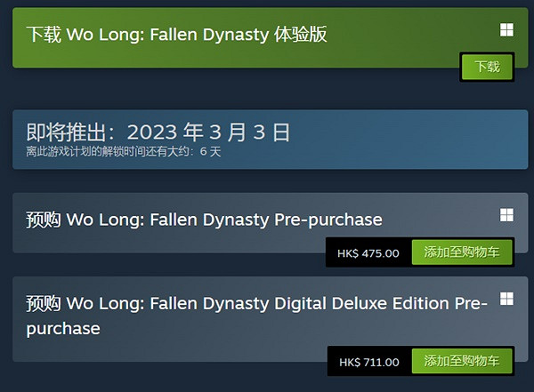Click the 预购 label on the Deluxe Edition panel
Image resolution: width=534 pixels, height=392 pixels.
pyautogui.click(x=43, y=304)
